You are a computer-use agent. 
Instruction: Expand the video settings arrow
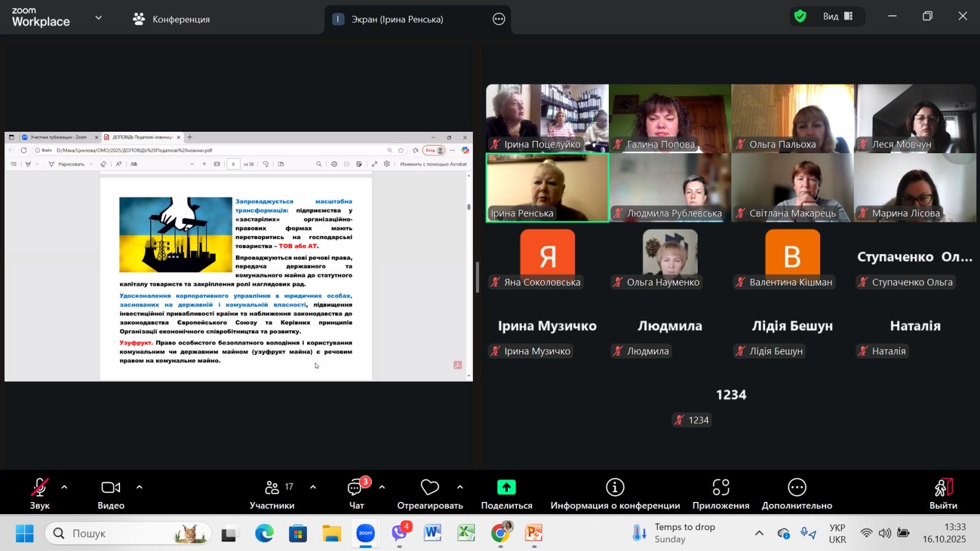click(x=139, y=487)
